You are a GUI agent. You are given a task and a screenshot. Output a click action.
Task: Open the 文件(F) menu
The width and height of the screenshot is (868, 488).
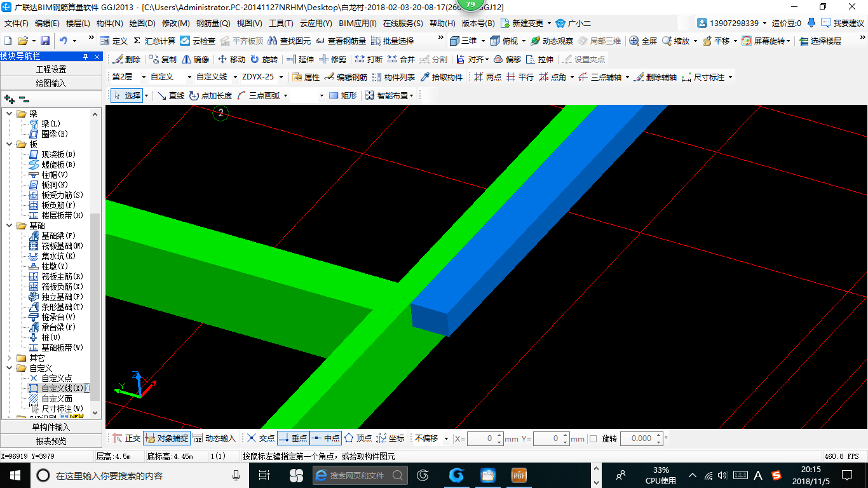(17, 24)
